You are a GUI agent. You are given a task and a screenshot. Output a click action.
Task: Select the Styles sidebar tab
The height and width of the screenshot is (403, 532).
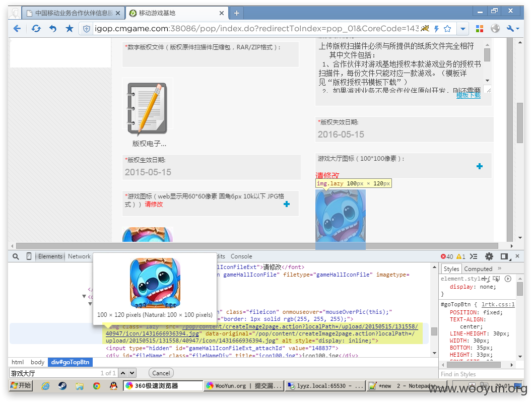click(x=451, y=268)
